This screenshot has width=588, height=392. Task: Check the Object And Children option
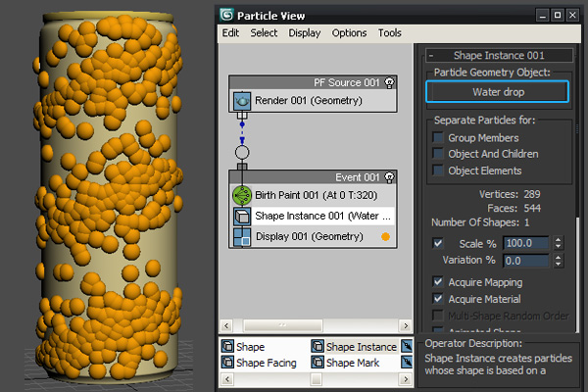click(439, 154)
